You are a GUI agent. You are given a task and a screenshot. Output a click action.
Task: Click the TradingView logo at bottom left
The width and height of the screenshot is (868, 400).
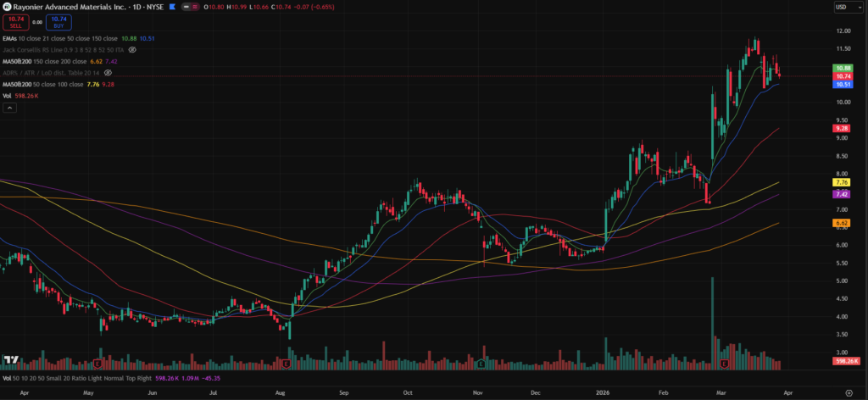pyautogui.click(x=10, y=361)
